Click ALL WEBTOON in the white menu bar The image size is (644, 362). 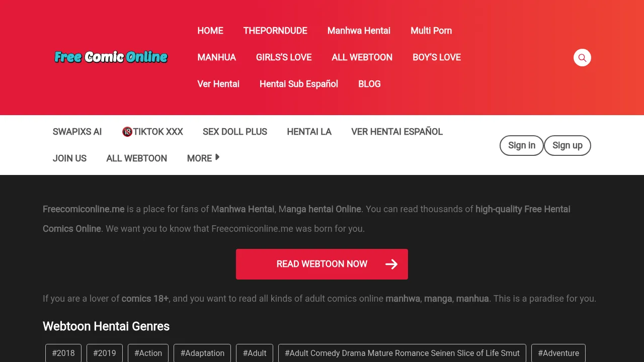point(136,158)
